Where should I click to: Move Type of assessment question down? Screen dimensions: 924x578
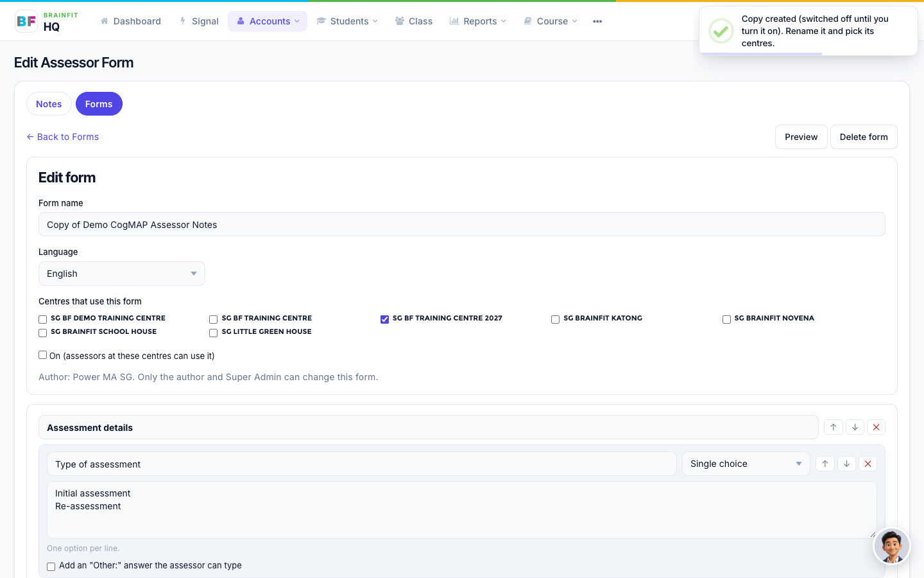[x=846, y=464]
